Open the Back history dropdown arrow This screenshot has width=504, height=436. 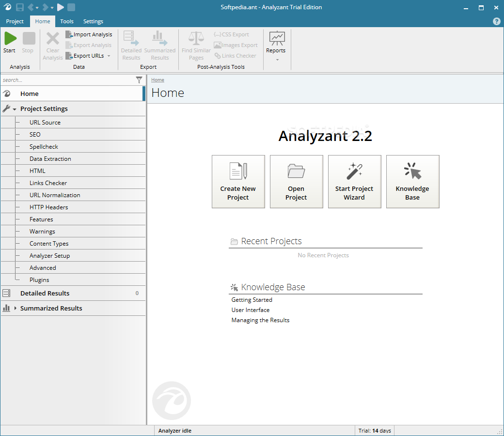(x=37, y=7)
